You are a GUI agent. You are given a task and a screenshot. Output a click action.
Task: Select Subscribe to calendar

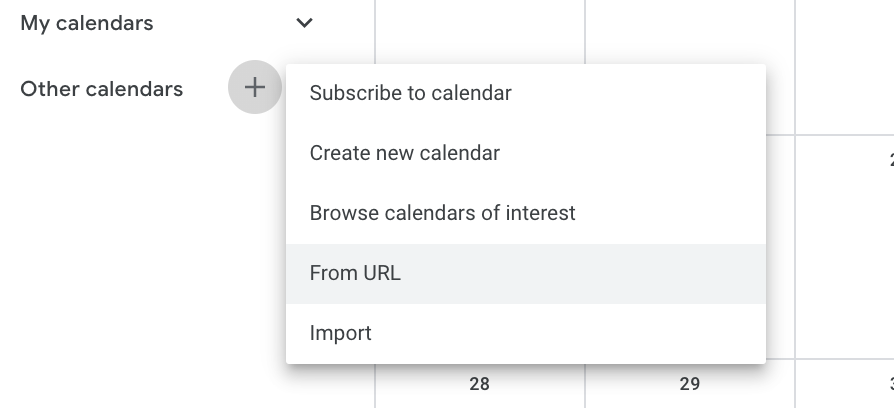(x=411, y=93)
